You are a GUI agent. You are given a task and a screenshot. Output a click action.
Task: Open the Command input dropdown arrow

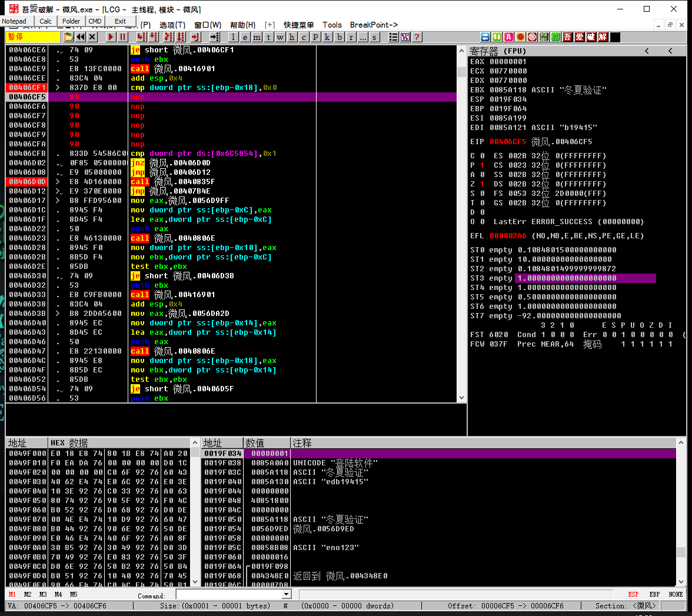287,594
